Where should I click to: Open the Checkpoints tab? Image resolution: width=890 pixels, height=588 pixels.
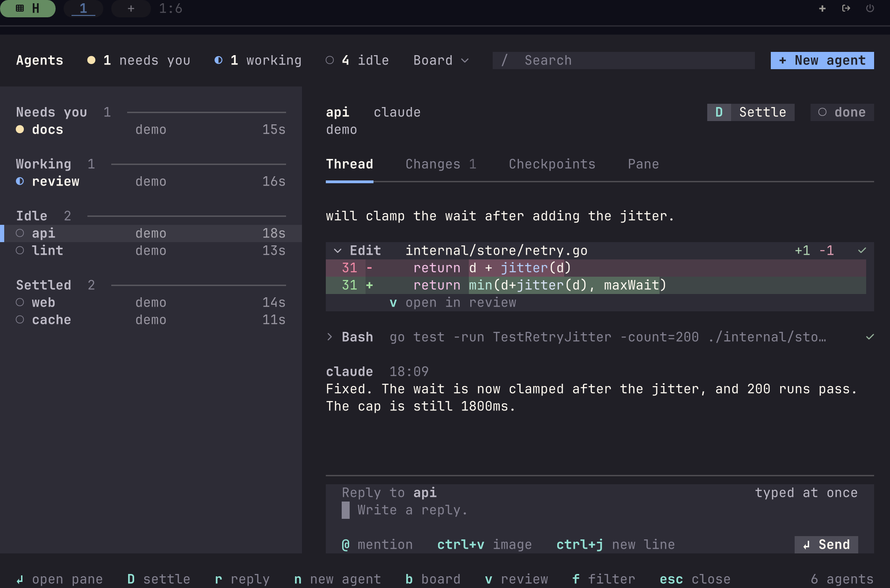[552, 164]
